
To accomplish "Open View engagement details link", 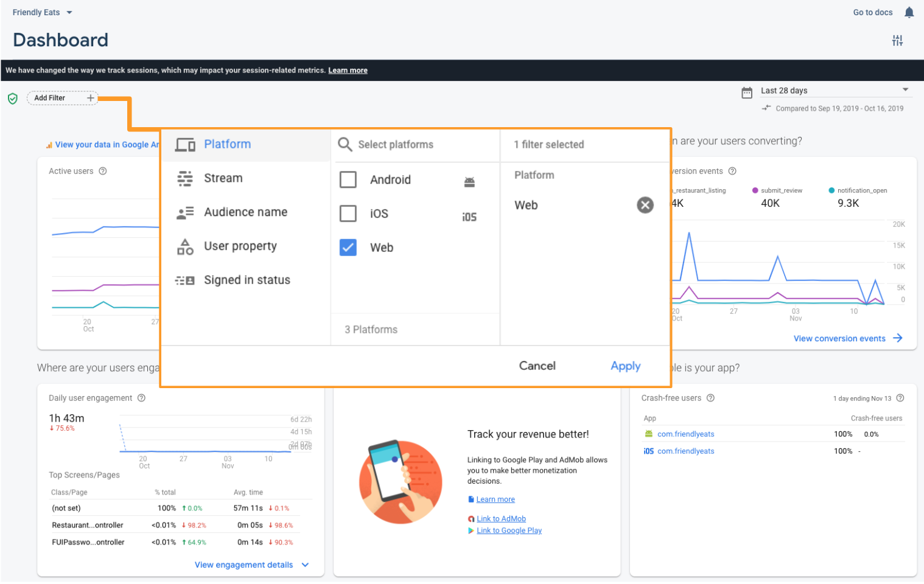I will (243, 565).
